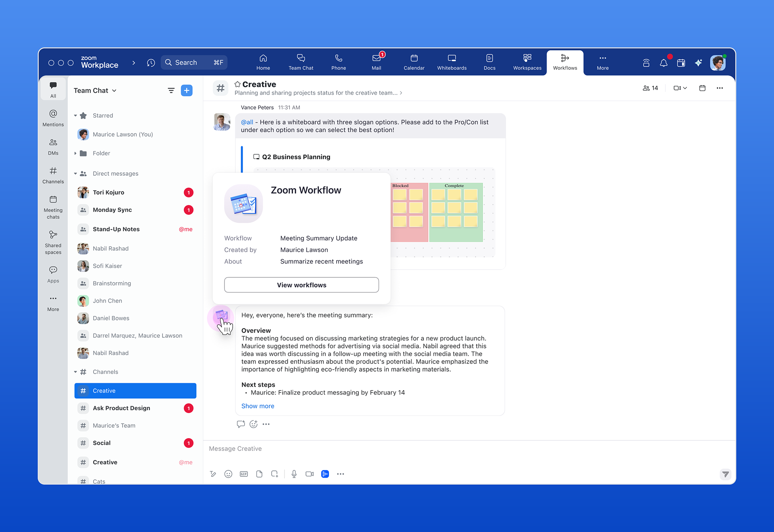774x532 pixels.
Task: Open Q2 Business Planning whiteboard title
Action: click(x=296, y=157)
